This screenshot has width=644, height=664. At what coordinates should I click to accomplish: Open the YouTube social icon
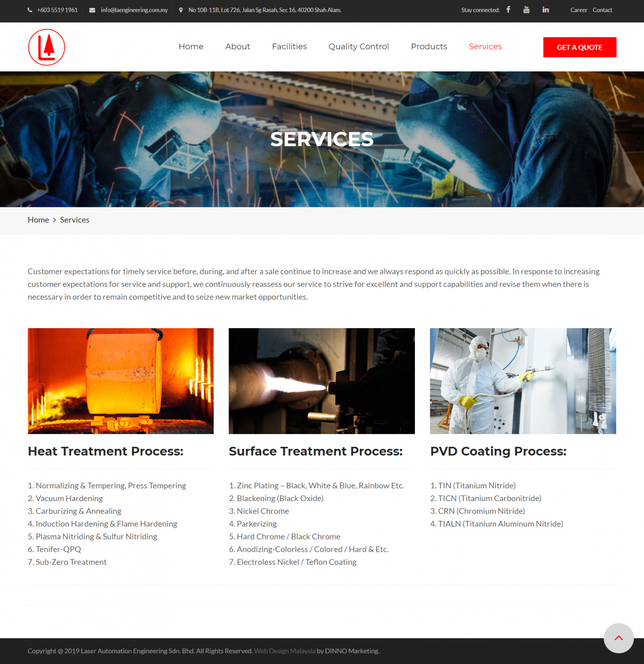pyautogui.click(x=526, y=10)
